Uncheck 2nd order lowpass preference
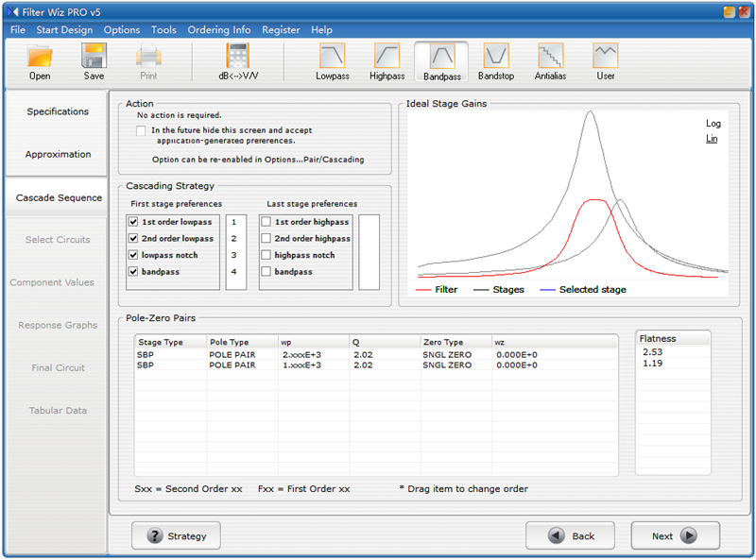Screen dimensions: 756x560 133,238
